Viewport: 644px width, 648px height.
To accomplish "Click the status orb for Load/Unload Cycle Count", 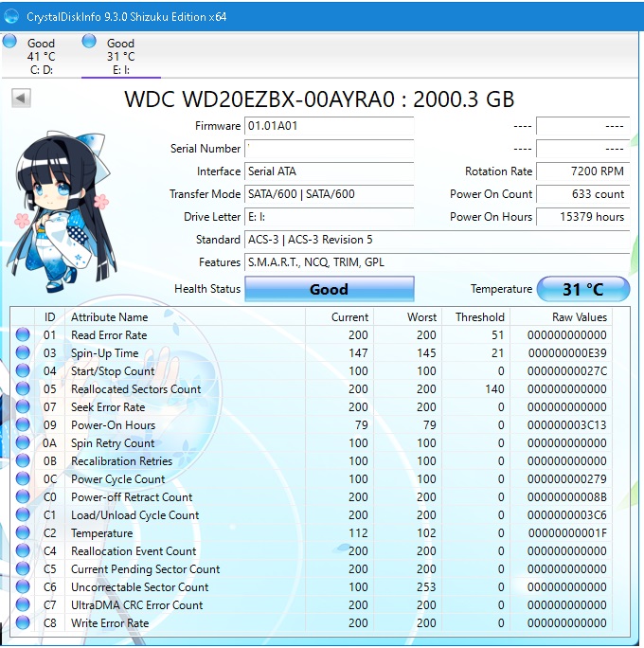I will tap(23, 514).
